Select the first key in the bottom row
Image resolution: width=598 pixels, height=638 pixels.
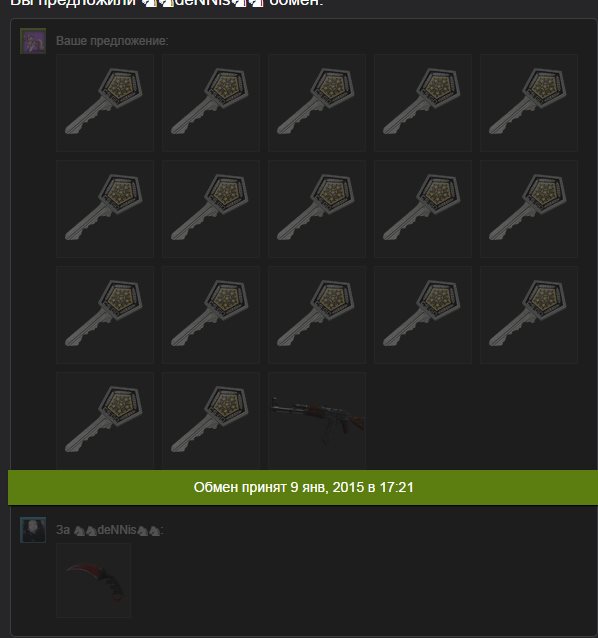pos(105,421)
